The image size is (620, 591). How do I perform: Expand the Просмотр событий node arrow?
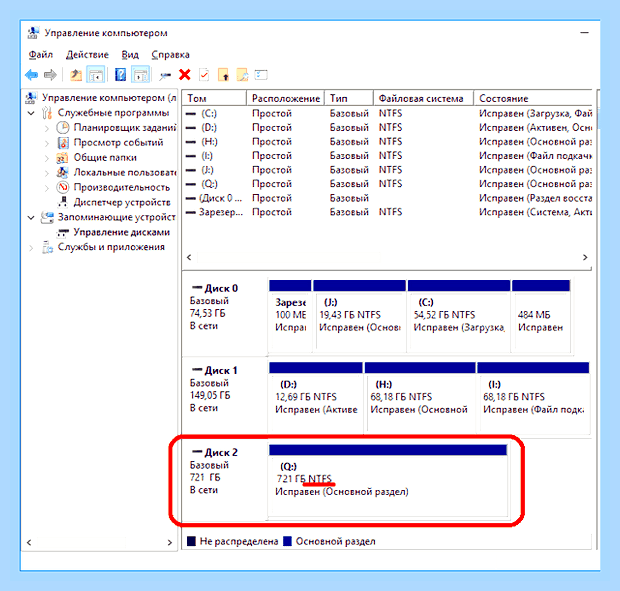47,143
